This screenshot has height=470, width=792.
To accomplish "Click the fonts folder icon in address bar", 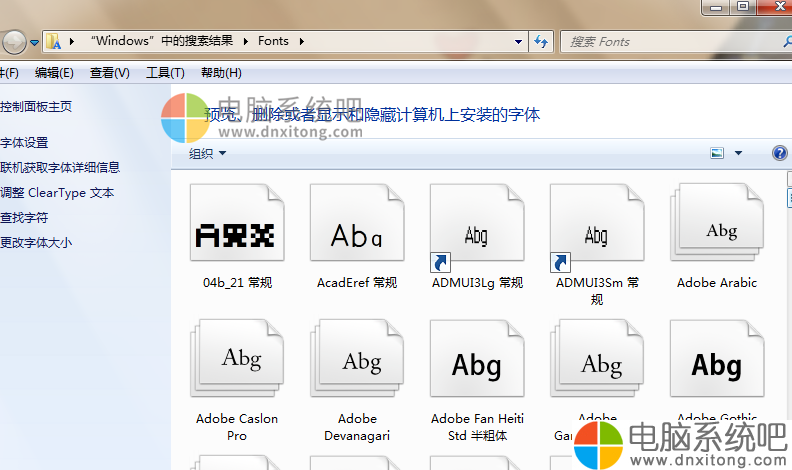I will click(x=53, y=41).
